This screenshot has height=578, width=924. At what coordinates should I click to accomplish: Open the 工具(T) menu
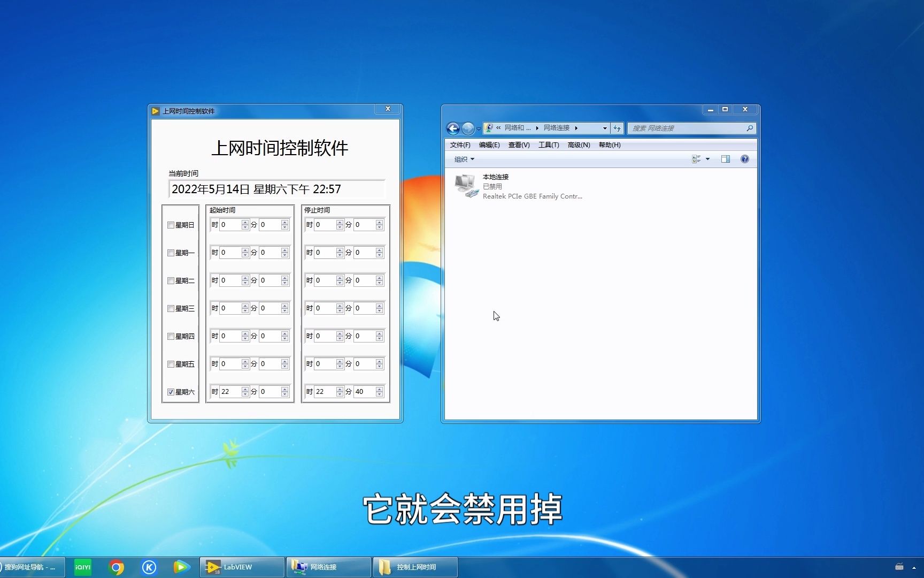click(548, 144)
